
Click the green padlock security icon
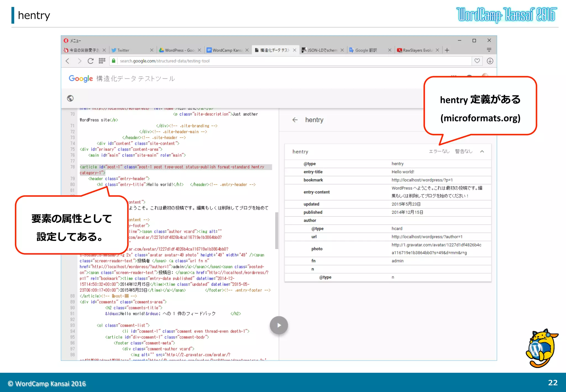click(x=113, y=61)
